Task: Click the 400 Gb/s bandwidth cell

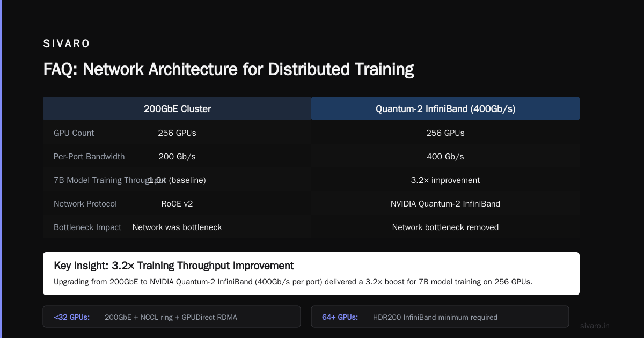Action: click(x=445, y=157)
